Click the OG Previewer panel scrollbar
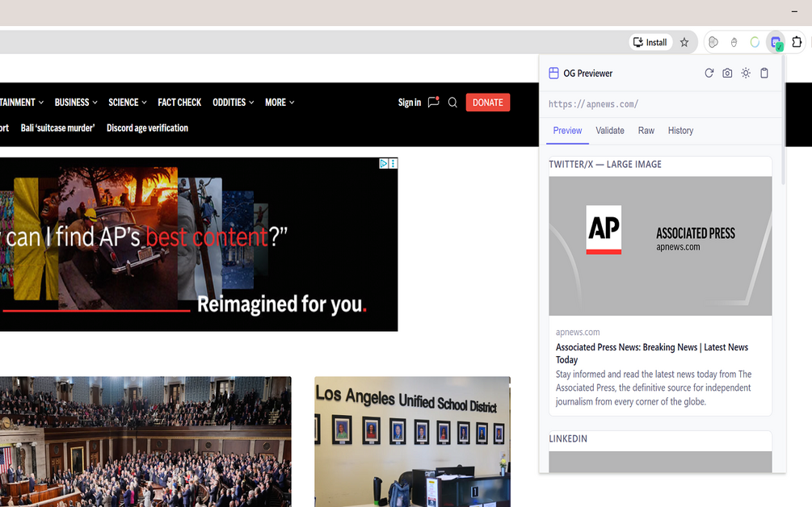The image size is (812, 507). (783, 120)
